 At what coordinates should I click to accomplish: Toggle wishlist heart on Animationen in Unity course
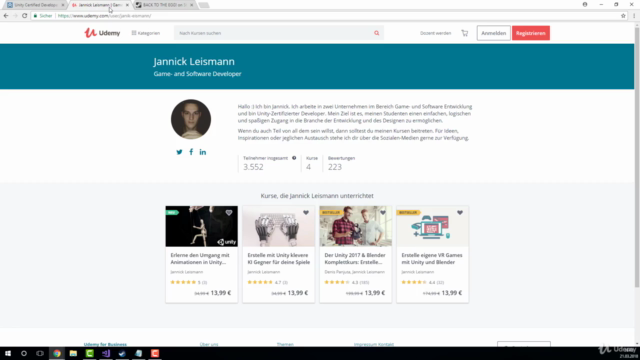[229, 213]
